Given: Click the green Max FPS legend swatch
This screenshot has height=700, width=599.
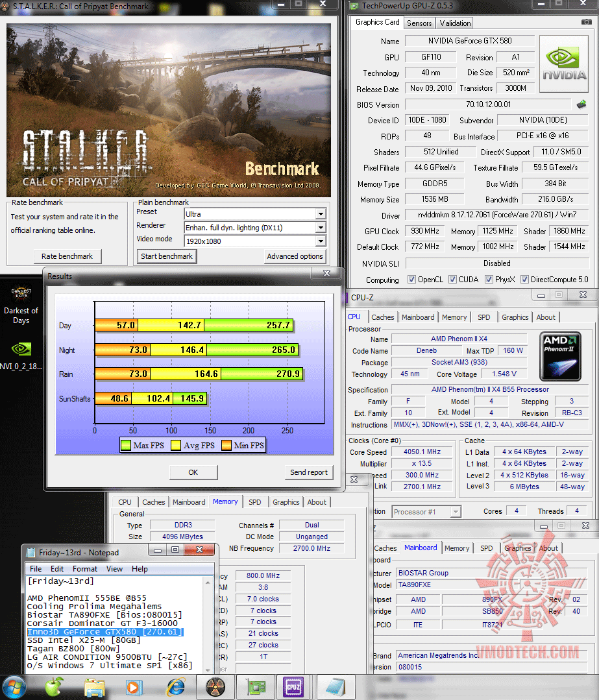Looking at the screenshot, I should pos(126,445).
